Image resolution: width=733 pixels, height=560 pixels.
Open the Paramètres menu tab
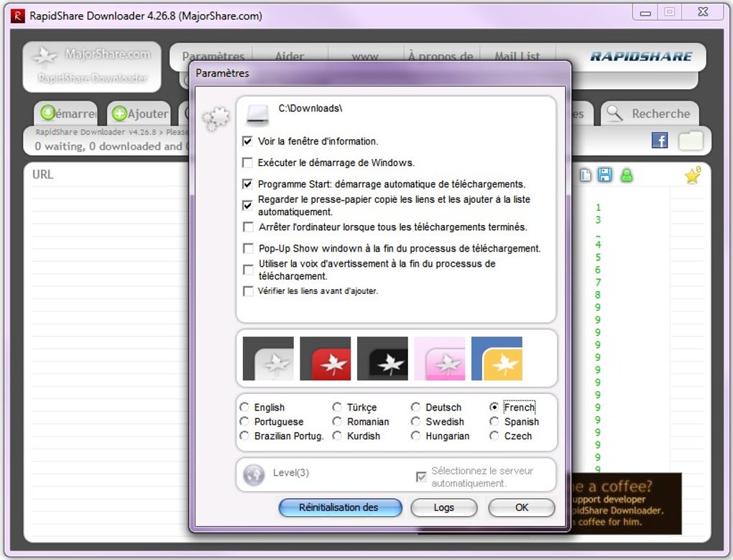pos(213,56)
